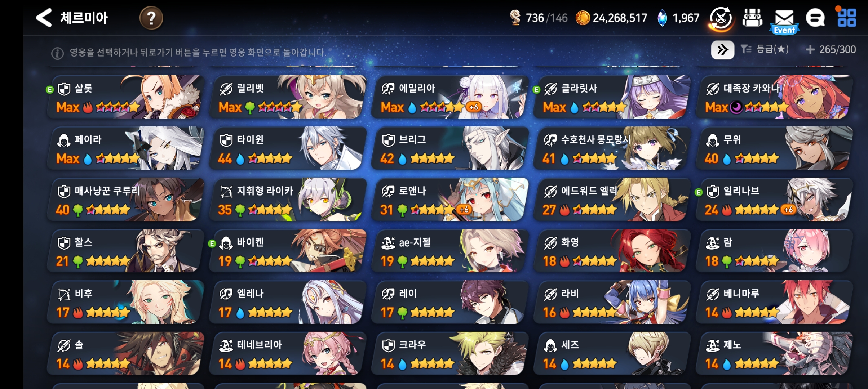Screen dimensions: 868x389
Task: Select the 테네브리아 hero card
Action: tap(287, 353)
